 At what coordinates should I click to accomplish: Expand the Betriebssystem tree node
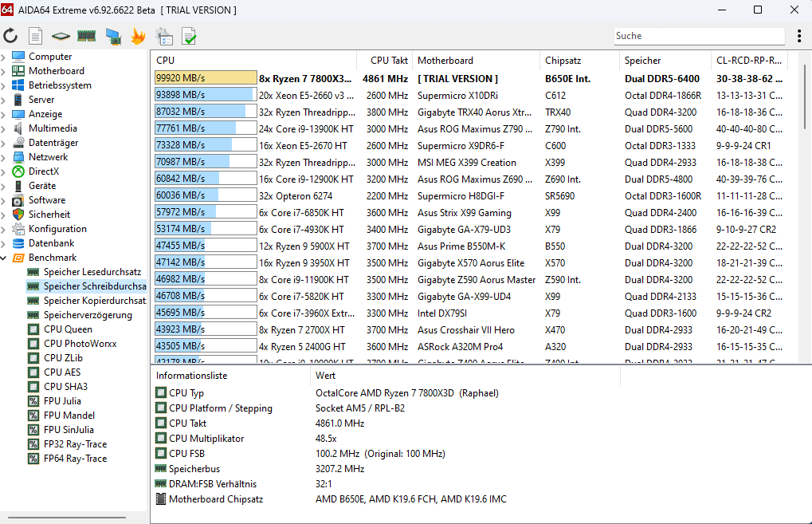click(x=4, y=85)
